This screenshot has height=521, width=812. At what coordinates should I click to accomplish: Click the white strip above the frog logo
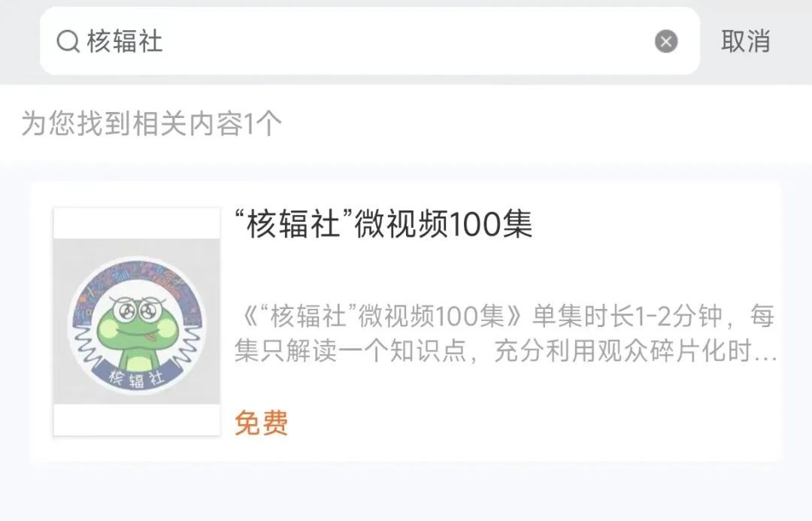(x=138, y=223)
